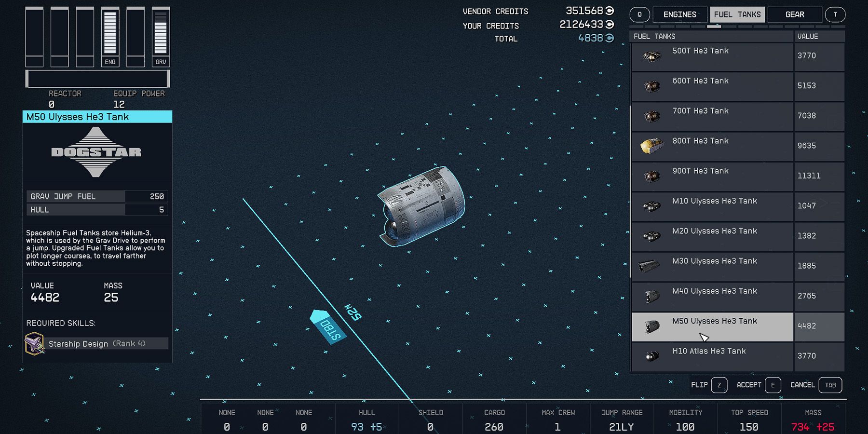Select the M10 Ulysses He3 Tank icon

pyautogui.click(x=651, y=206)
